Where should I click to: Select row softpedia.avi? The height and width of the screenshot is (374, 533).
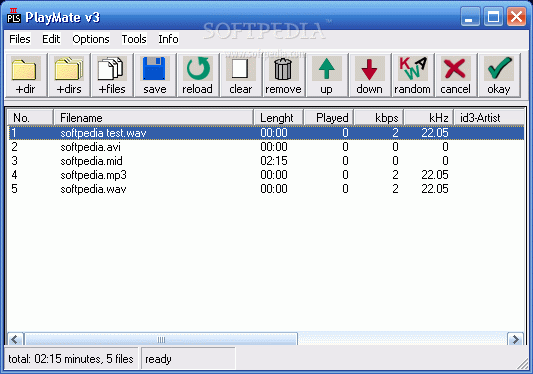pos(266,147)
